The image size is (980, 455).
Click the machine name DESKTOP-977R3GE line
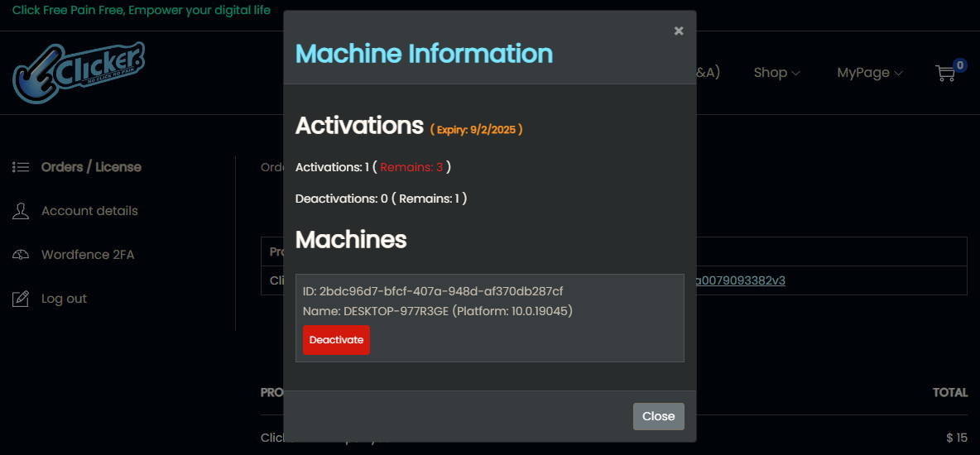pyautogui.click(x=438, y=310)
